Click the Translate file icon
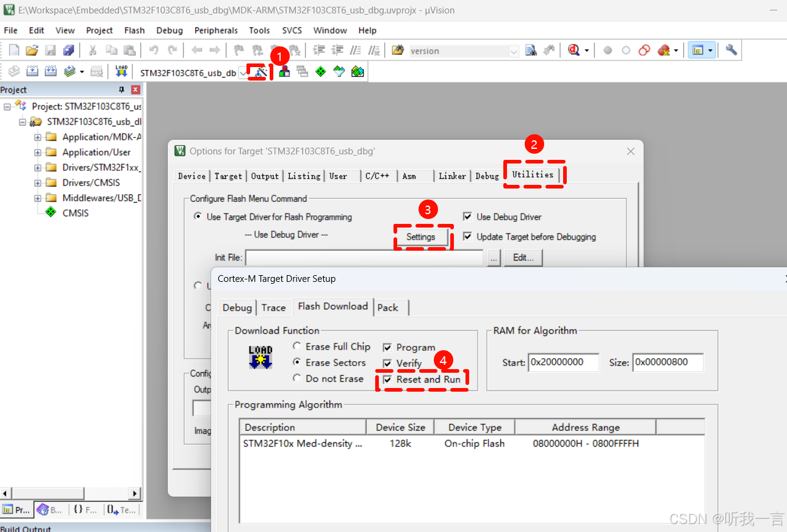The width and height of the screenshot is (787, 532). tap(13, 71)
